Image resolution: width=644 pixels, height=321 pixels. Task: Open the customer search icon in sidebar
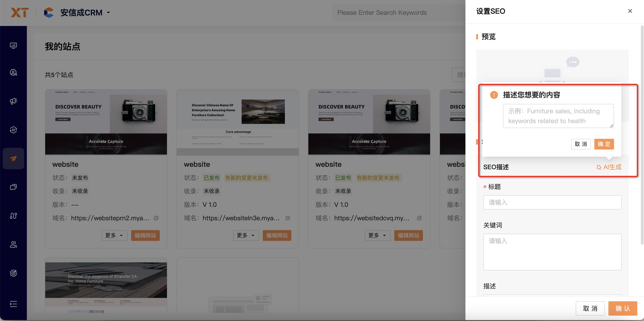coord(13,73)
